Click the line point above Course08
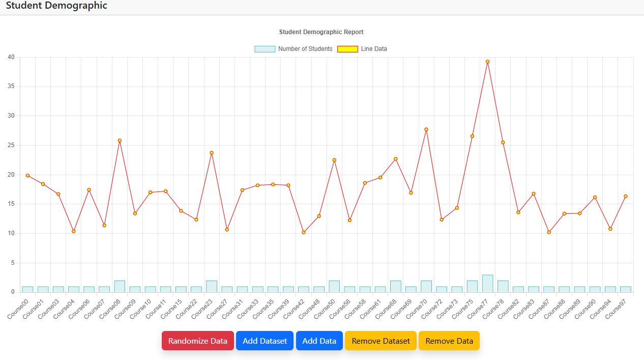This screenshot has height=360, width=644. click(x=120, y=141)
